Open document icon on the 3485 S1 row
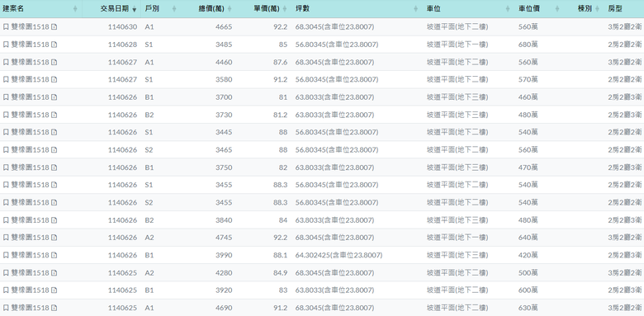The width and height of the screenshot is (644, 316). coord(54,45)
